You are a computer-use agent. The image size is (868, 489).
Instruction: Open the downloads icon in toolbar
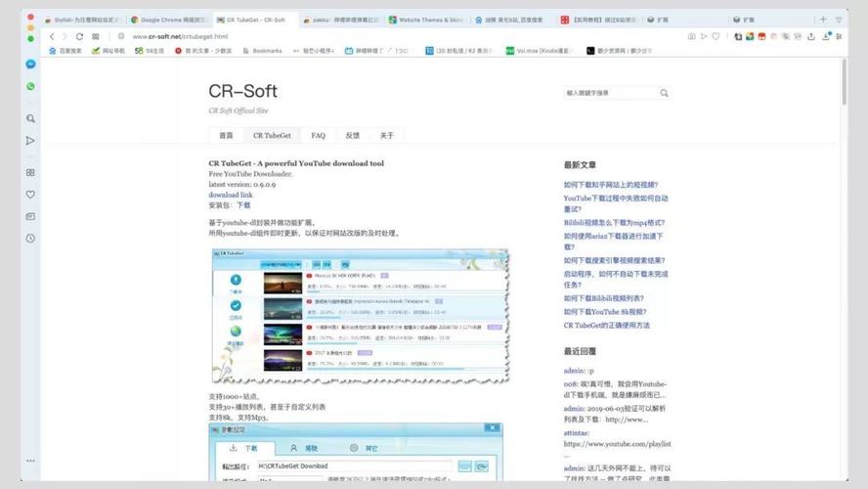pyautogui.click(x=827, y=36)
